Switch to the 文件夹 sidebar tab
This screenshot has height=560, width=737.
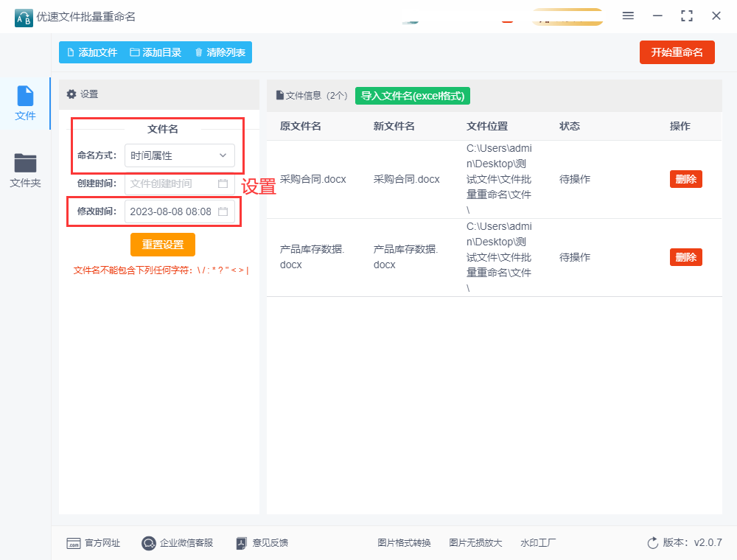pos(25,171)
